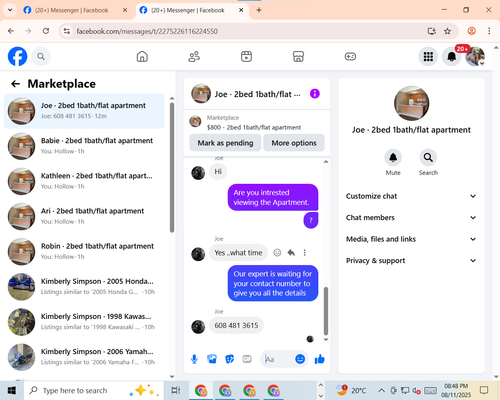Switch to the first Messenger browser tab
500x400 pixels.
pyautogui.click(x=75, y=10)
